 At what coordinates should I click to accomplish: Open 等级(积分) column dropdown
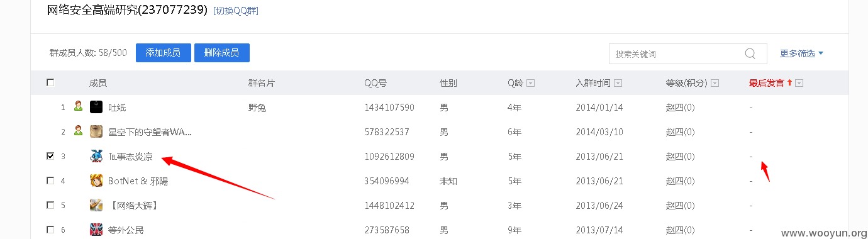(x=715, y=83)
